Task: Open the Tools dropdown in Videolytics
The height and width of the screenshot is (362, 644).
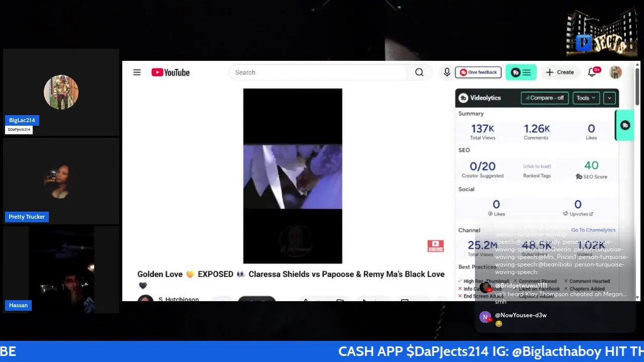Action: [x=586, y=98]
